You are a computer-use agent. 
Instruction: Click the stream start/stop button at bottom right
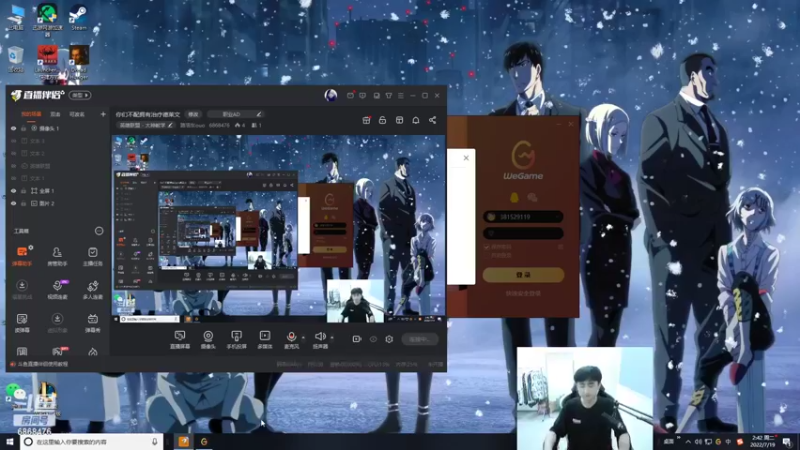click(x=419, y=339)
